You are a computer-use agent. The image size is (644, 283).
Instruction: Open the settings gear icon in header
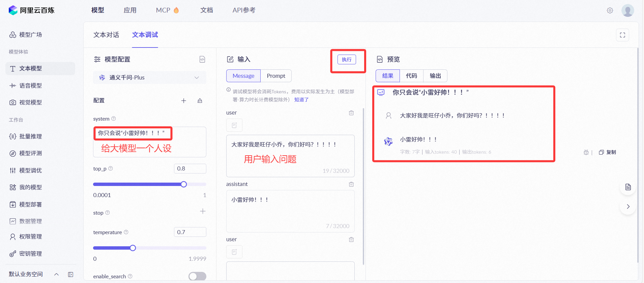tap(610, 10)
